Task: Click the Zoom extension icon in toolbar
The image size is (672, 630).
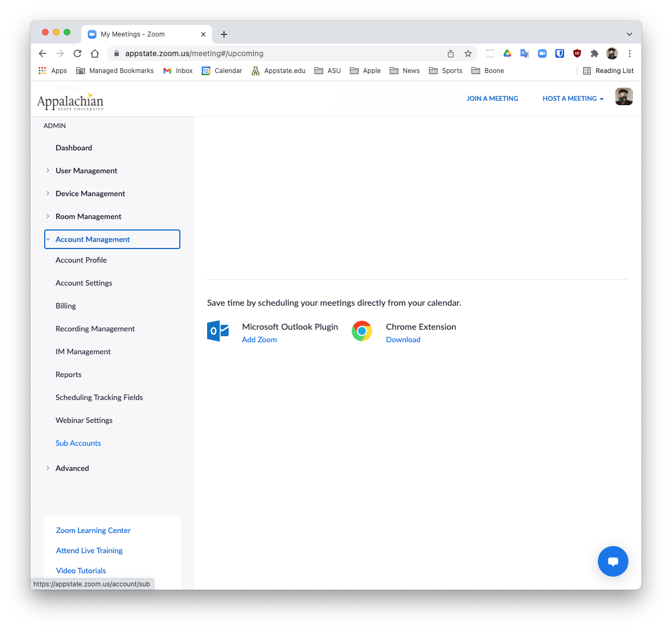Action: point(542,53)
